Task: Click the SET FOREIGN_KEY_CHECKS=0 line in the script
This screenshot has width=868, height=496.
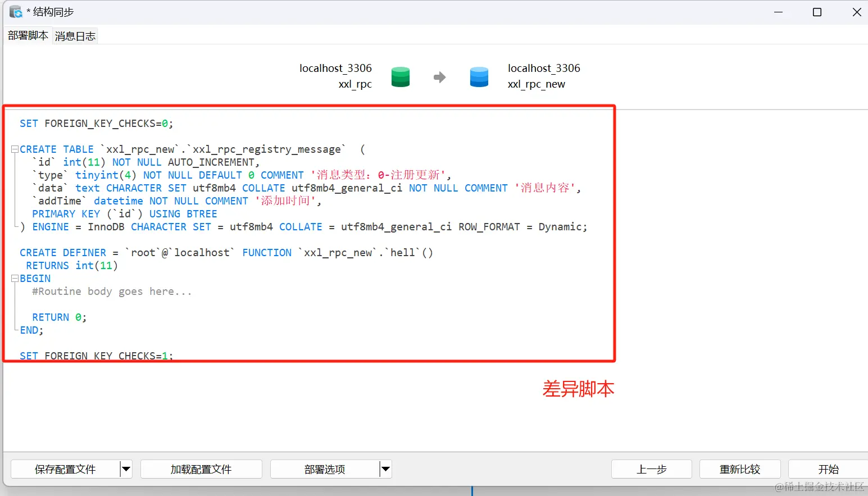Action: pos(96,124)
